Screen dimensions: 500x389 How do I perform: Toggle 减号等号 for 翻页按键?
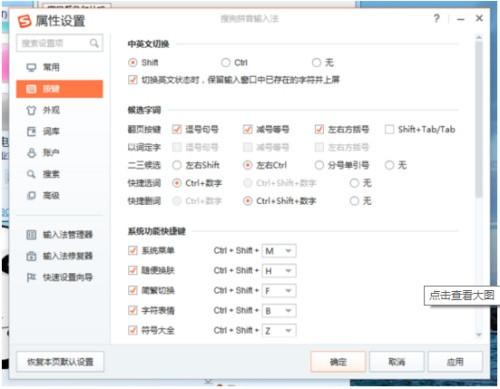pyautogui.click(x=247, y=129)
